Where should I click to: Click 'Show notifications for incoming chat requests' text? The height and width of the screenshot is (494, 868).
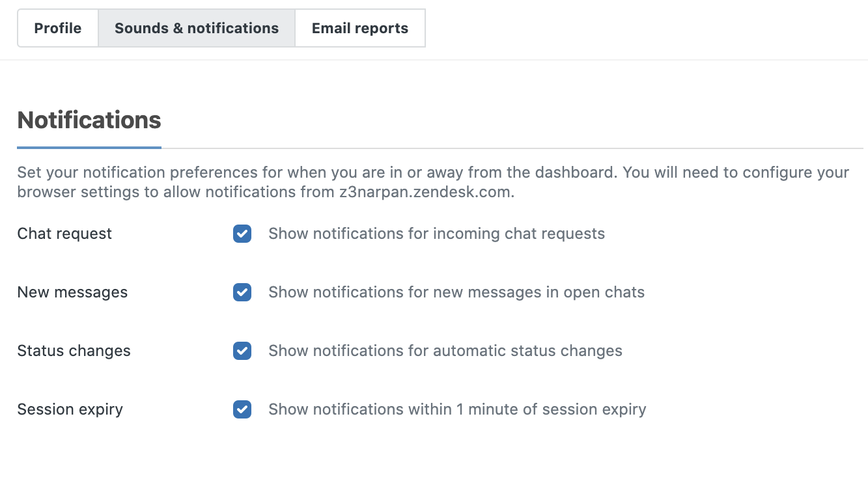click(x=436, y=234)
